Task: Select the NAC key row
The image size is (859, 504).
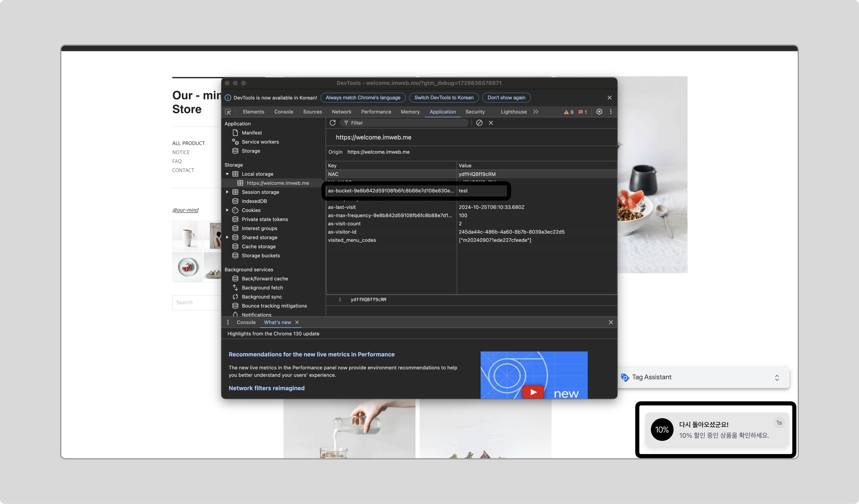Action: (471, 174)
